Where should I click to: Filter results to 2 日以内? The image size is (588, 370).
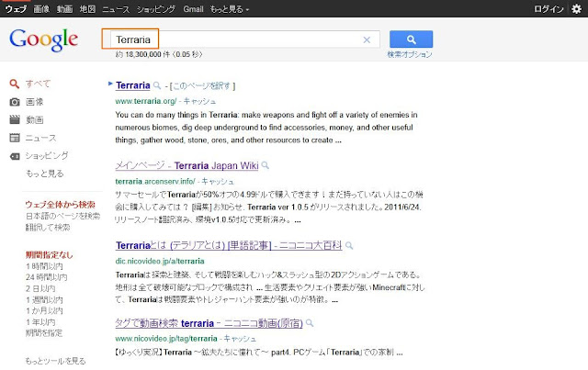click(x=40, y=288)
